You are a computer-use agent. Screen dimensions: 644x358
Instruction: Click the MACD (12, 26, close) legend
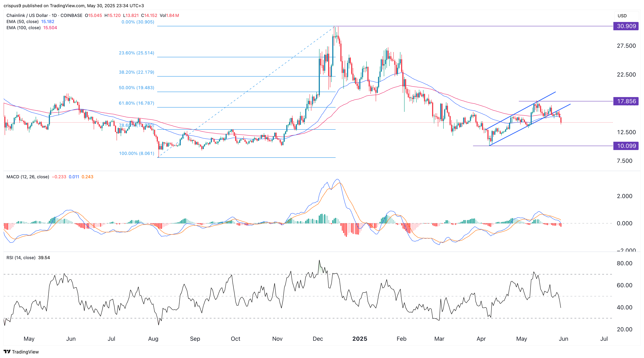[50, 177]
